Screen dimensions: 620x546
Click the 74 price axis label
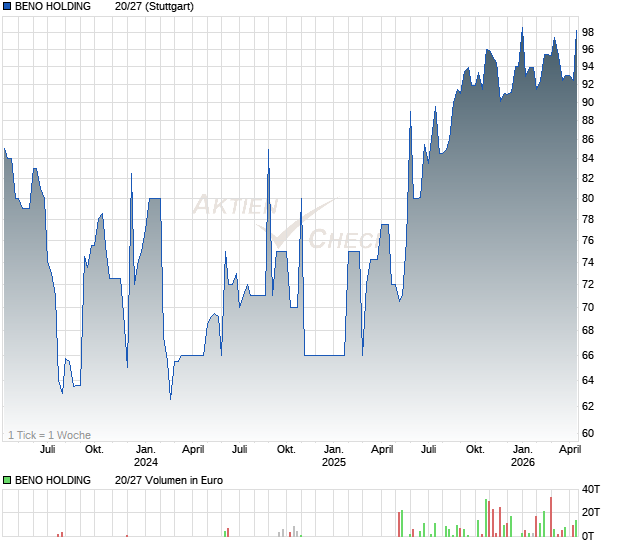[x=588, y=262]
